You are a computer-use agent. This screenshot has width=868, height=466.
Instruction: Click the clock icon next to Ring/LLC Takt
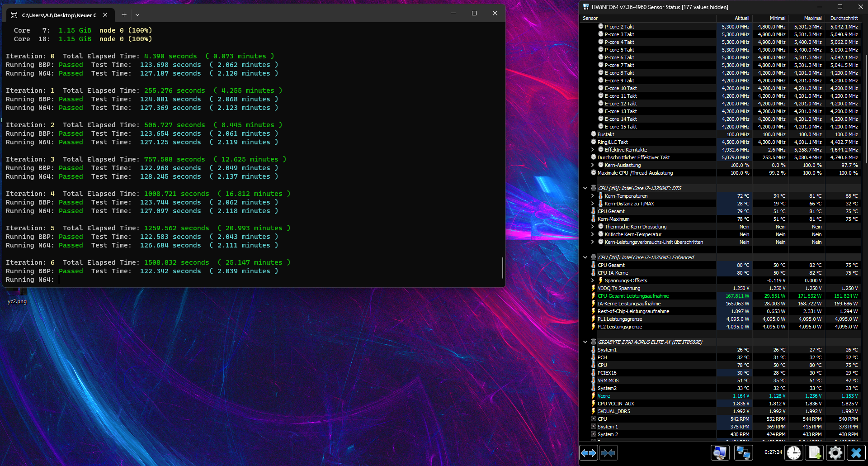point(594,142)
